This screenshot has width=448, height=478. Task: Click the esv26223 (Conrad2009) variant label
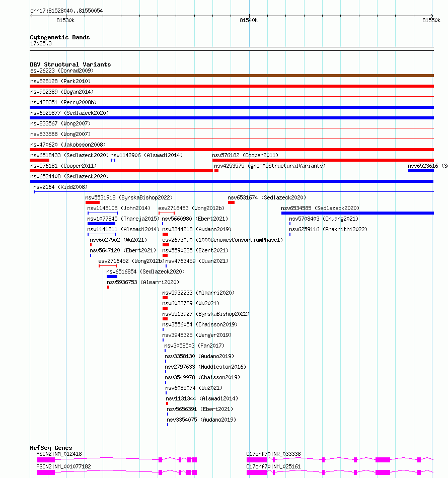62,71
